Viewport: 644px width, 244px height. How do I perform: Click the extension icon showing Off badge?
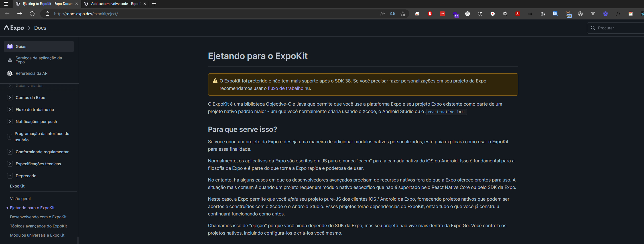click(568, 14)
